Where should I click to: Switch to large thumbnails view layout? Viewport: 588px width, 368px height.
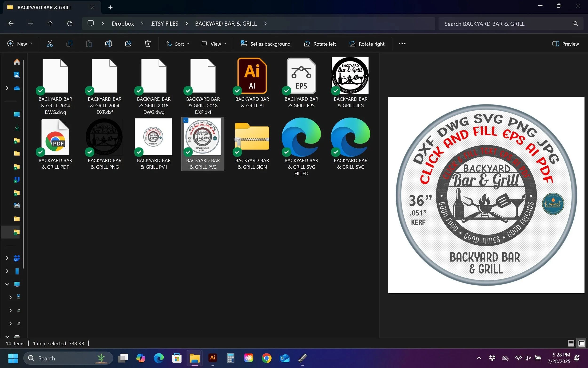(x=581, y=344)
